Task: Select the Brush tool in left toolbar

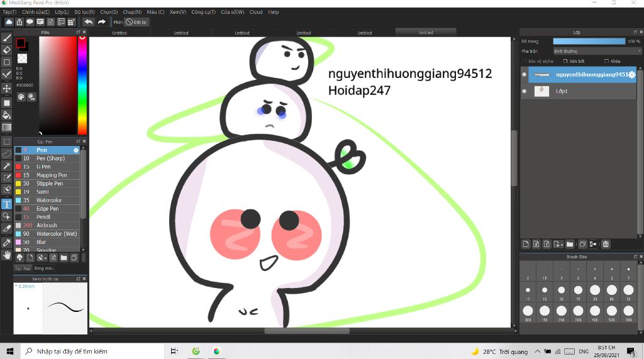Action: click(x=6, y=38)
